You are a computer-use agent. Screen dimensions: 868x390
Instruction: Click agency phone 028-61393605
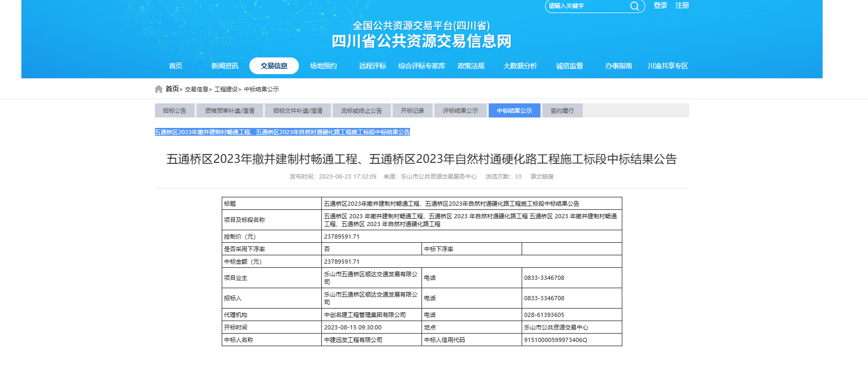click(544, 315)
